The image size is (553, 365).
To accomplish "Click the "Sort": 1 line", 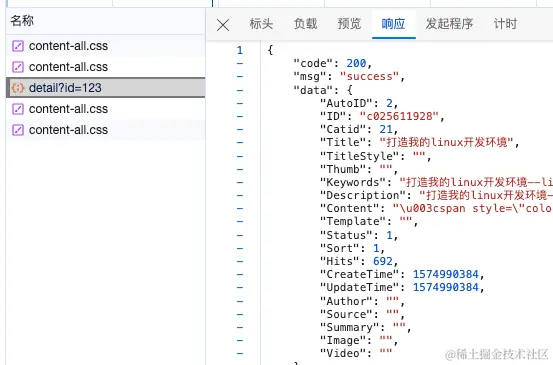I will (x=352, y=248).
